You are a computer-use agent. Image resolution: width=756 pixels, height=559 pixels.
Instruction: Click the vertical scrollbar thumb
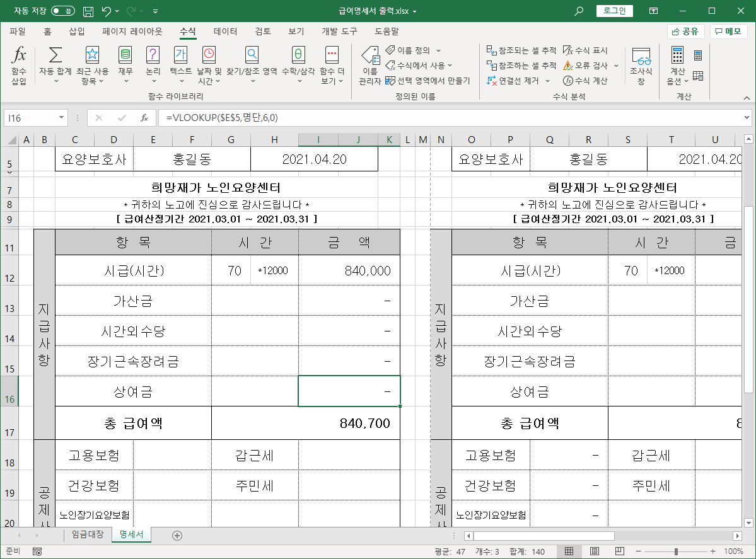tap(748, 299)
